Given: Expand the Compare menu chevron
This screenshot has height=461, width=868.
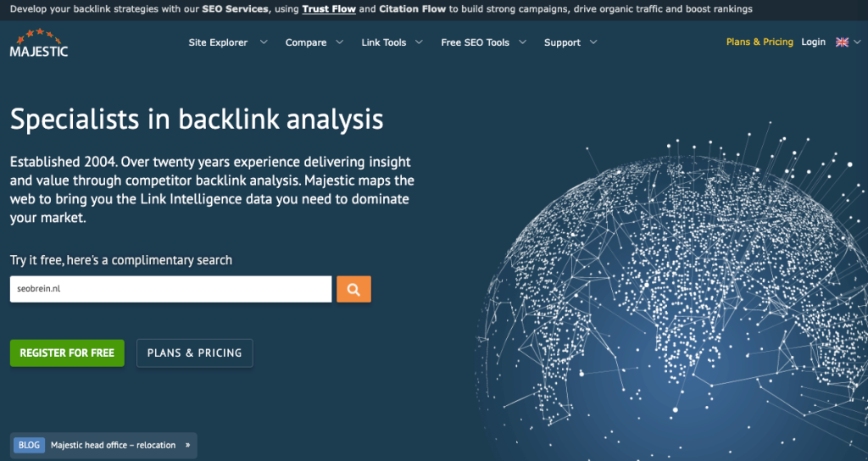Looking at the screenshot, I should coord(339,42).
